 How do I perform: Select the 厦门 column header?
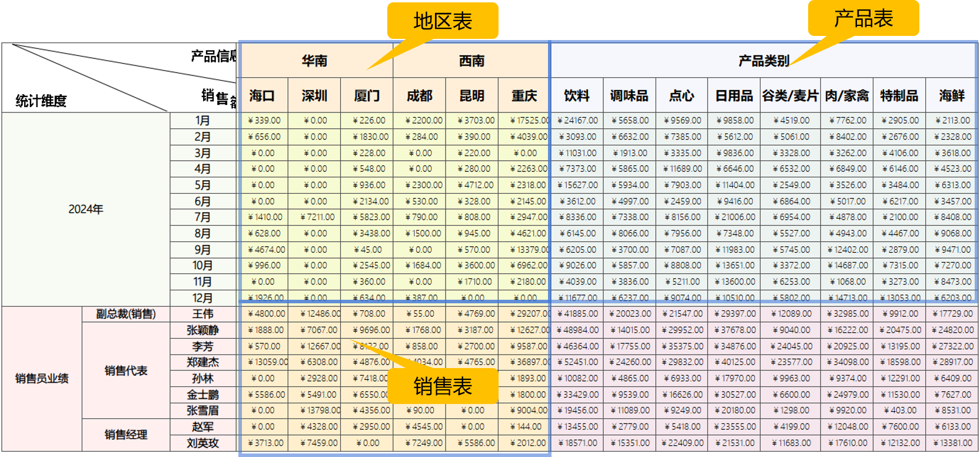(367, 95)
